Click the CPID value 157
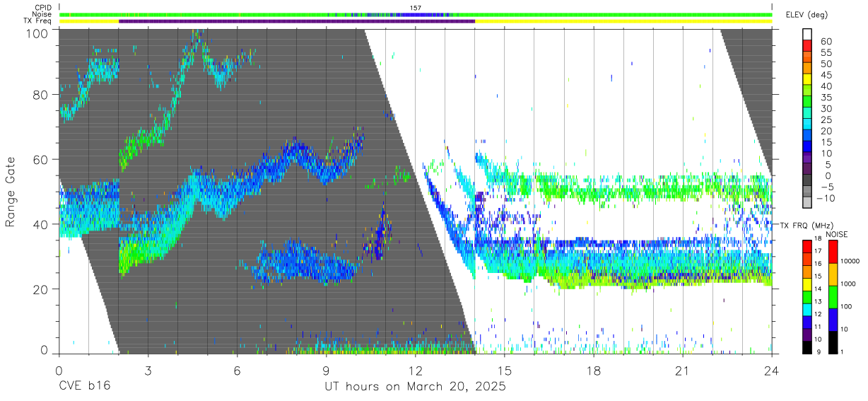 [x=416, y=8]
